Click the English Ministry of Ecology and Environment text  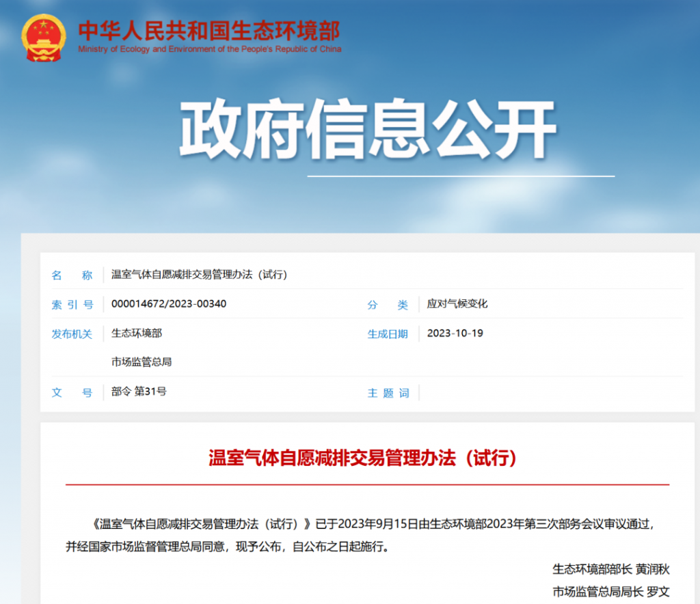(209, 49)
